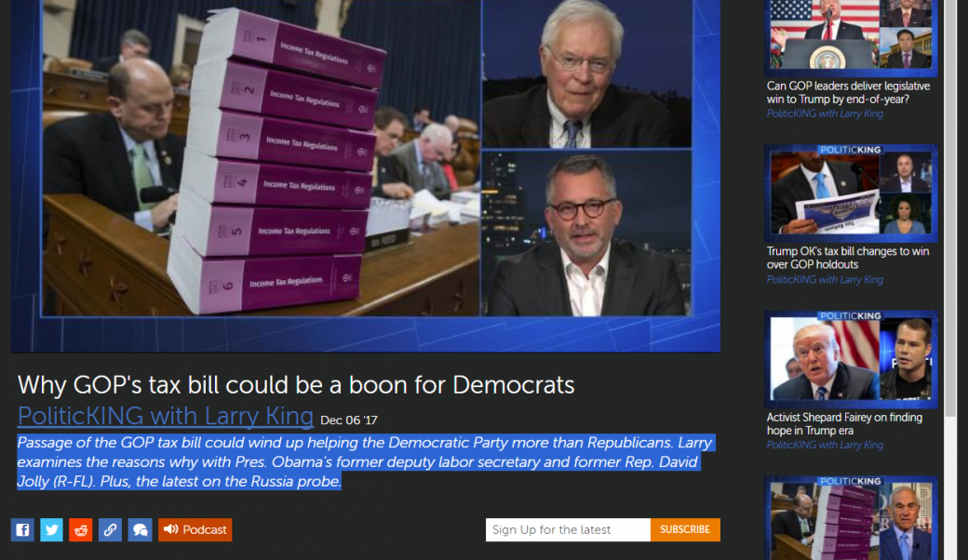Share the video on Facebook

22,530
